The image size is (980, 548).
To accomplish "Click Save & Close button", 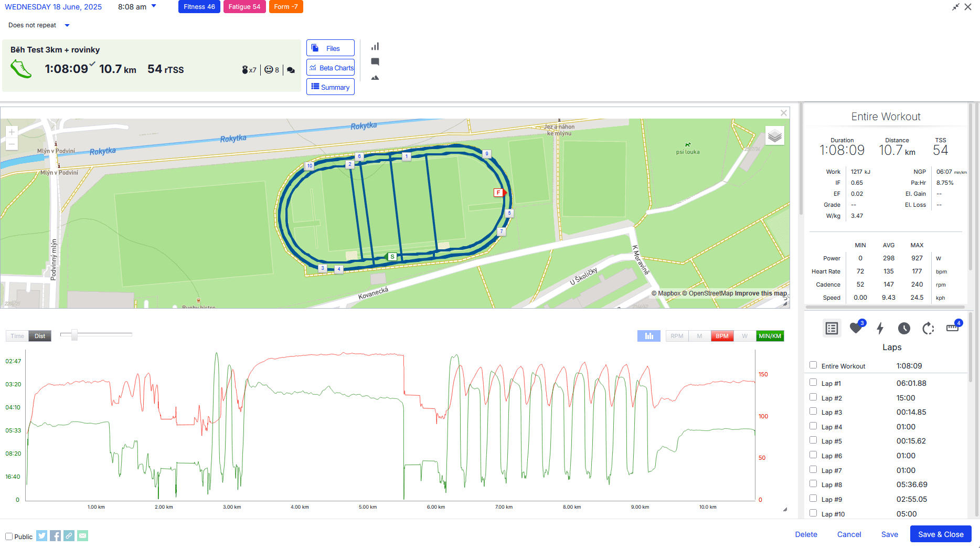I will [x=941, y=534].
